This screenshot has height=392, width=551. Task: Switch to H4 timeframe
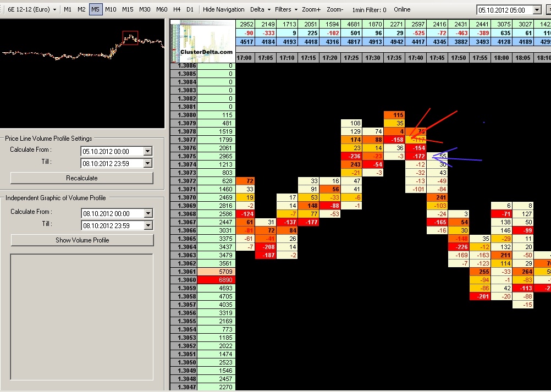tap(177, 9)
